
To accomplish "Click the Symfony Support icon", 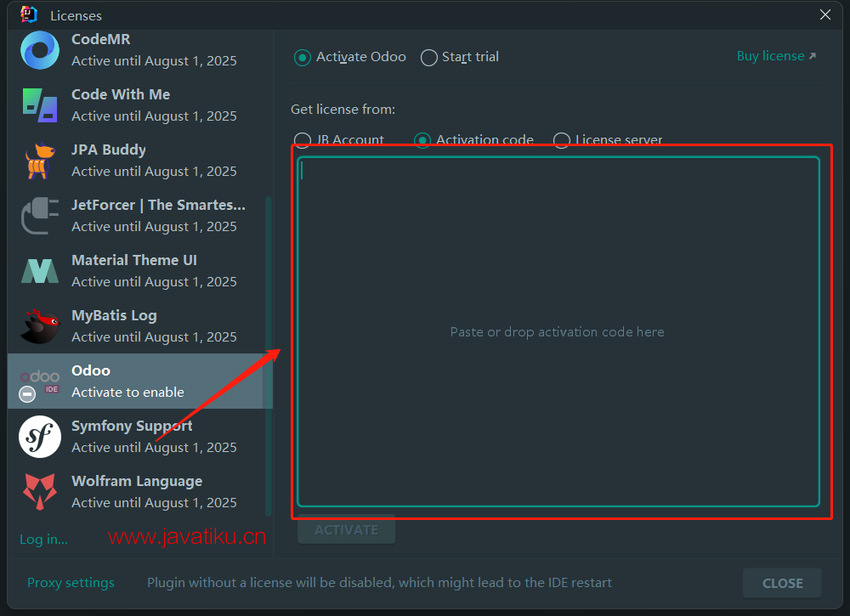I will (x=40, y=437).
